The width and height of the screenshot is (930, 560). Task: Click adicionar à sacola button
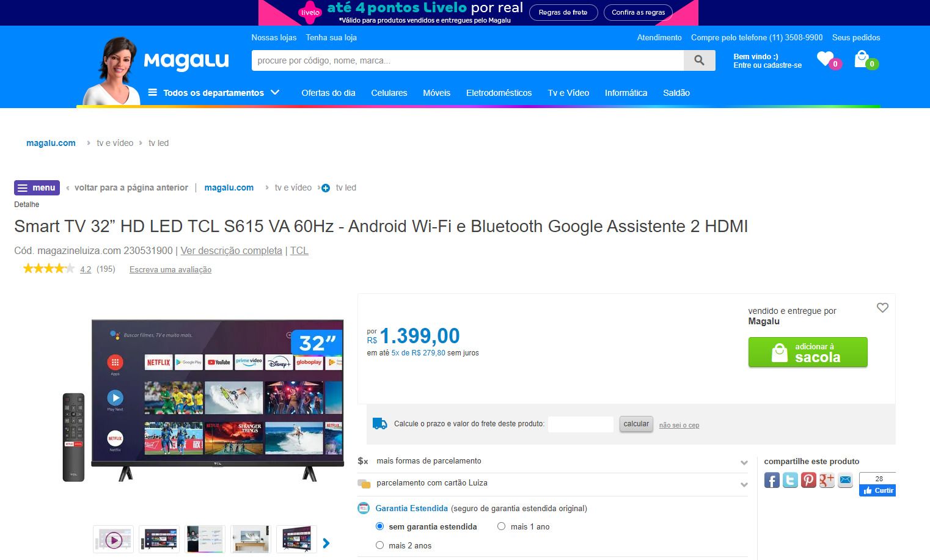pos(808,352)
